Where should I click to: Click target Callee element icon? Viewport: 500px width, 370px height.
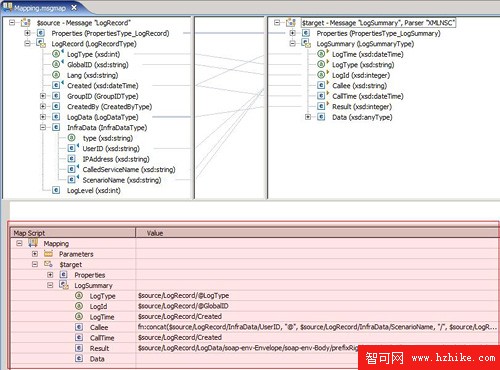(321, 85)
